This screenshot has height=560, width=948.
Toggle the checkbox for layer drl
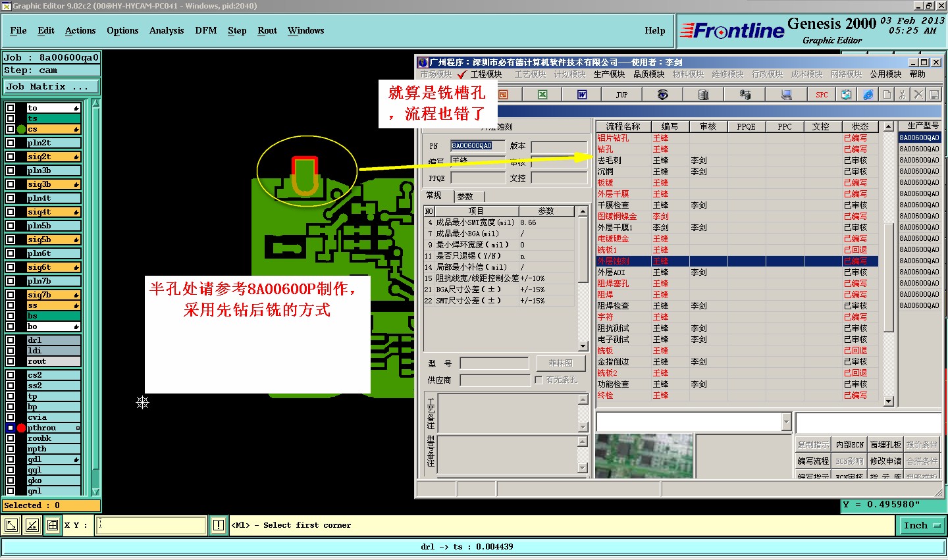(x=11, y=340)
